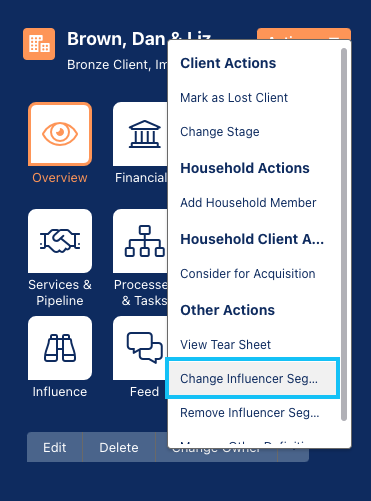Choose Remove Influencer Segment item
This screenshot has height=501, width=371.
click(x=250, y=413)
